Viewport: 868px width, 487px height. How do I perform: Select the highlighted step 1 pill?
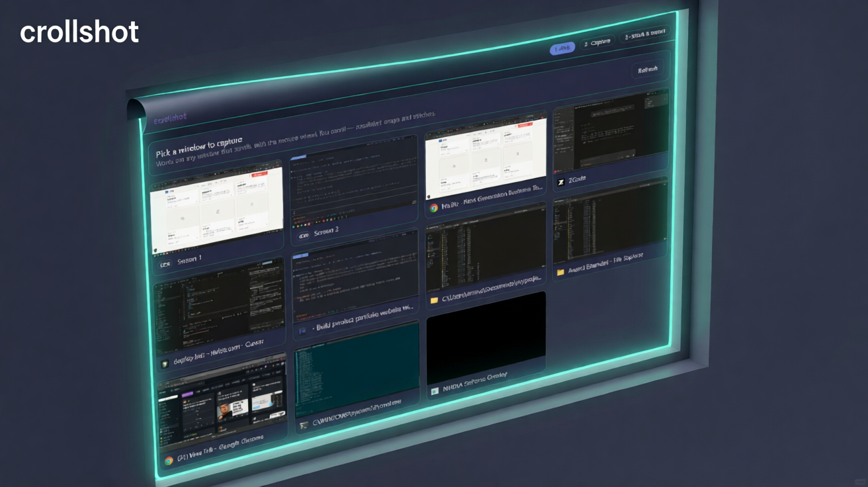562,48
